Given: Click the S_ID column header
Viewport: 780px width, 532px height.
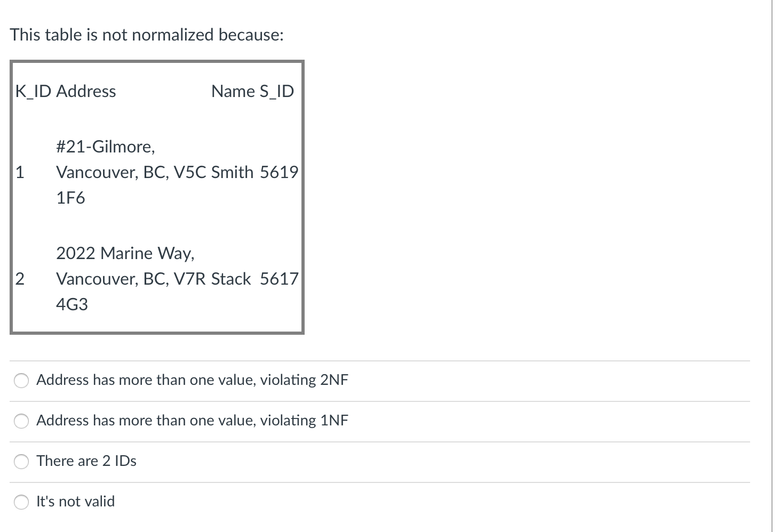Looking at the screenshot, I should pyautogui.click(x=279, y=91).
